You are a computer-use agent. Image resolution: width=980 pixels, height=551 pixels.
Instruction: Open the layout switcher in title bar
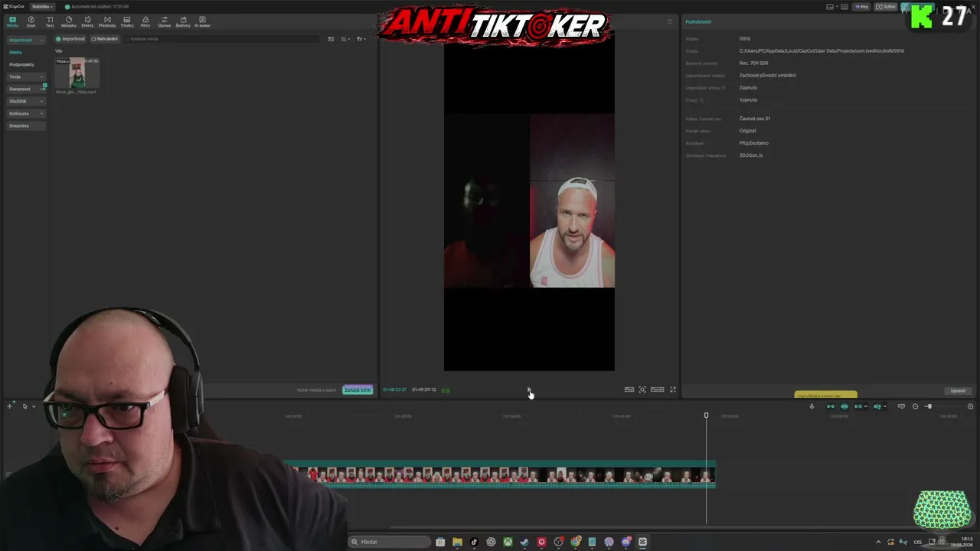click(832, 7)
